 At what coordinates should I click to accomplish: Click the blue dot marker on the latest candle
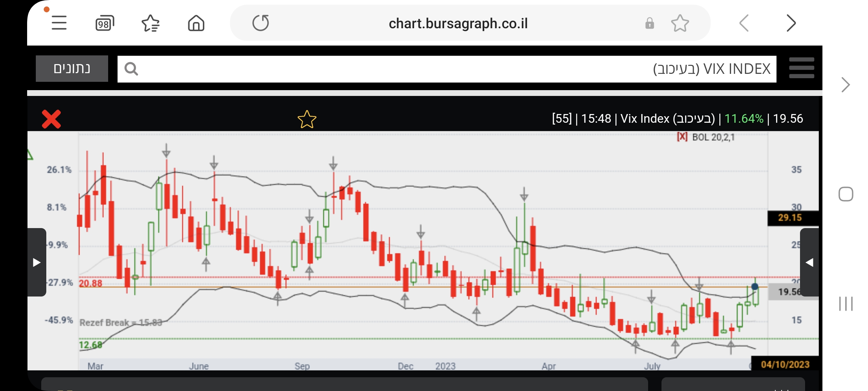[x=755, y=287]
